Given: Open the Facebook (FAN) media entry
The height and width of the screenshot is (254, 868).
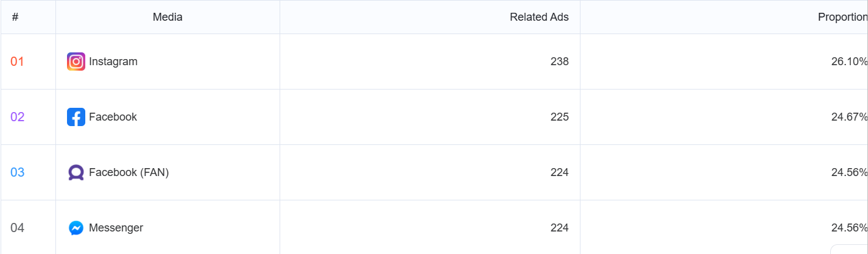Looking at the screenshot, I should [x=129, y=172].
